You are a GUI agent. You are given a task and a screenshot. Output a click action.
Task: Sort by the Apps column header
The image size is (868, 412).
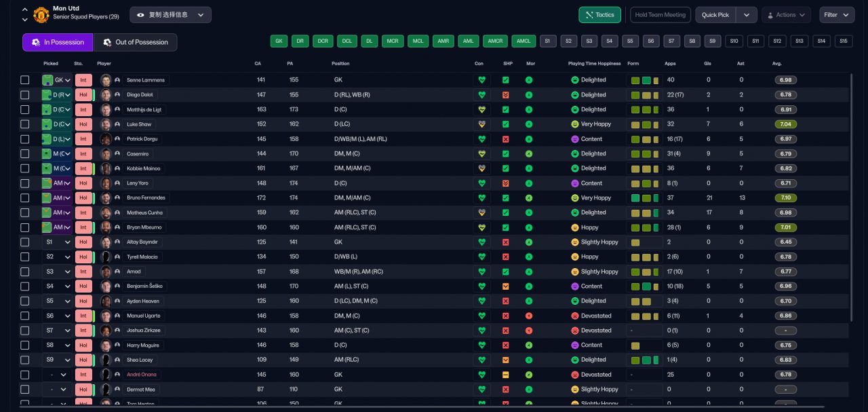coord(670,63)
